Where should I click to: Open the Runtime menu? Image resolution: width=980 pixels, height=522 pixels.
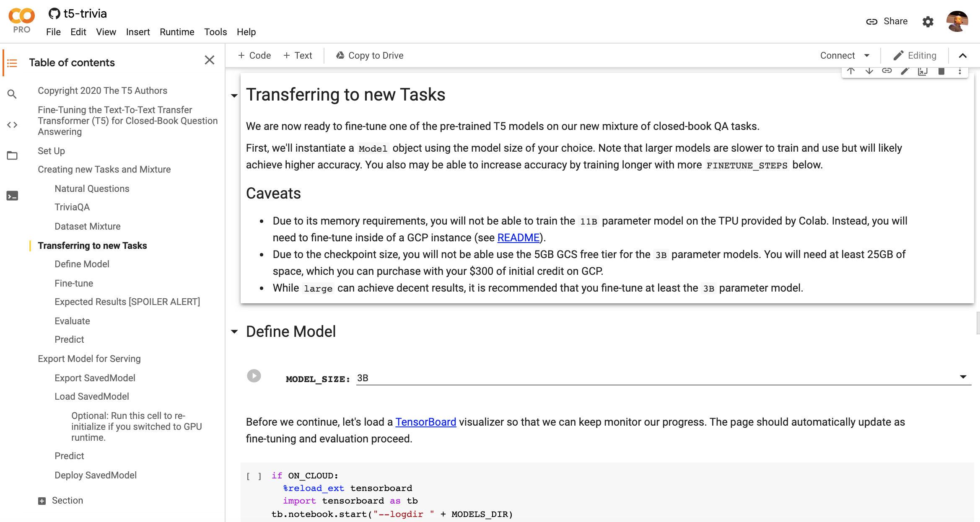coord(177,32)
